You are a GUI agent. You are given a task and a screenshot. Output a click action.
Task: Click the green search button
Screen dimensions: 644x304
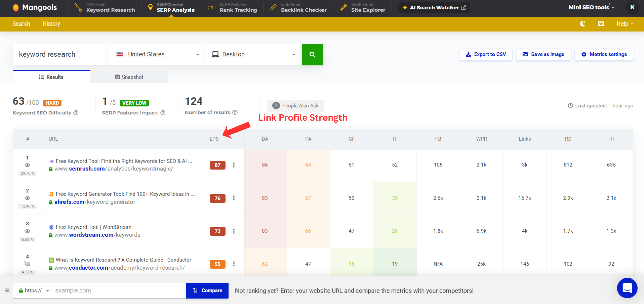tap(312, 54)
